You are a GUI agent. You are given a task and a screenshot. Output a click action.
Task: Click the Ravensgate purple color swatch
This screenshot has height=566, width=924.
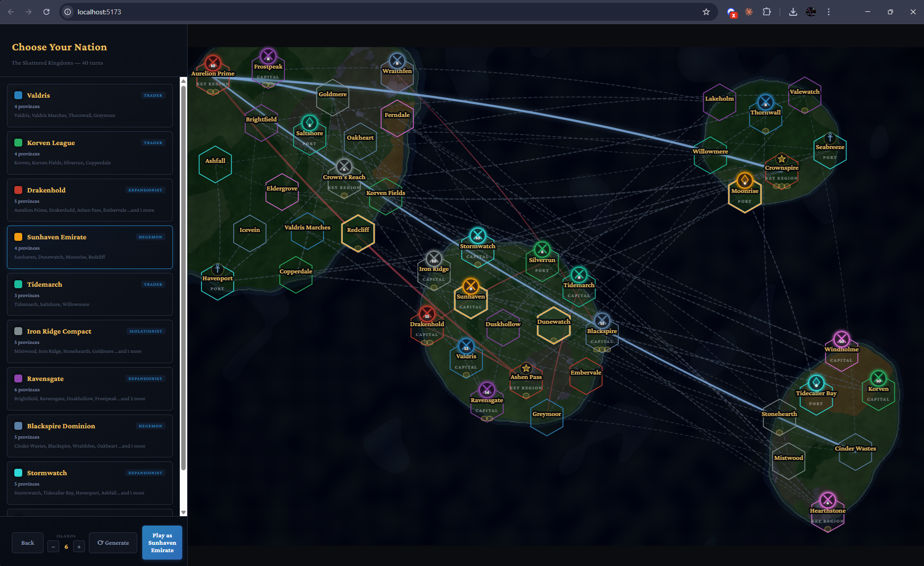[x=18, y=378]
